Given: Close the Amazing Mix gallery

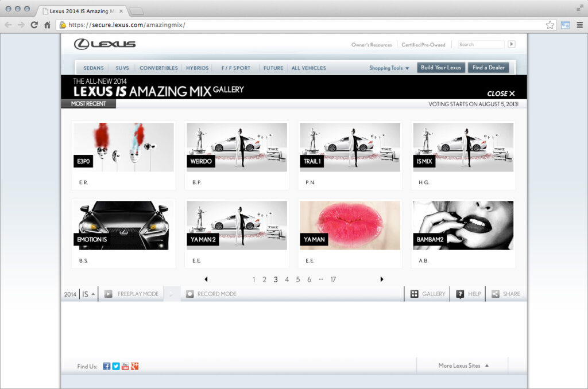Looking at the screenshot, I should pyautogui.click(x=501, y=94).
